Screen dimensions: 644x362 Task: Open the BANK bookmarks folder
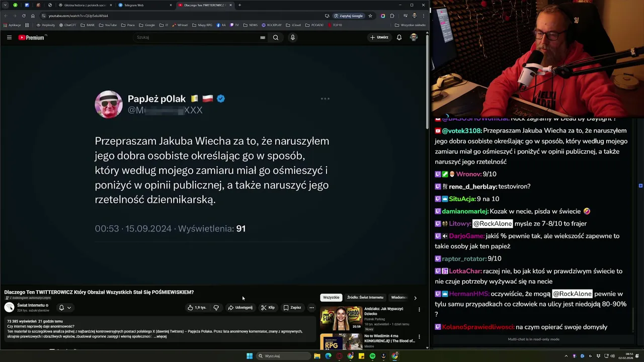coord(88,25)
